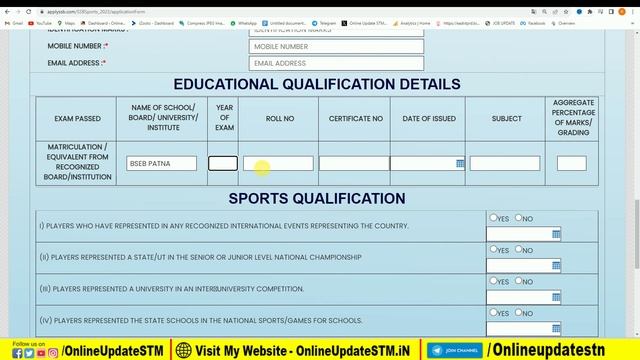Click the Instagram follow icon in banner
The width and height of the screenshot is (640, 360).
tap(53, 353)
